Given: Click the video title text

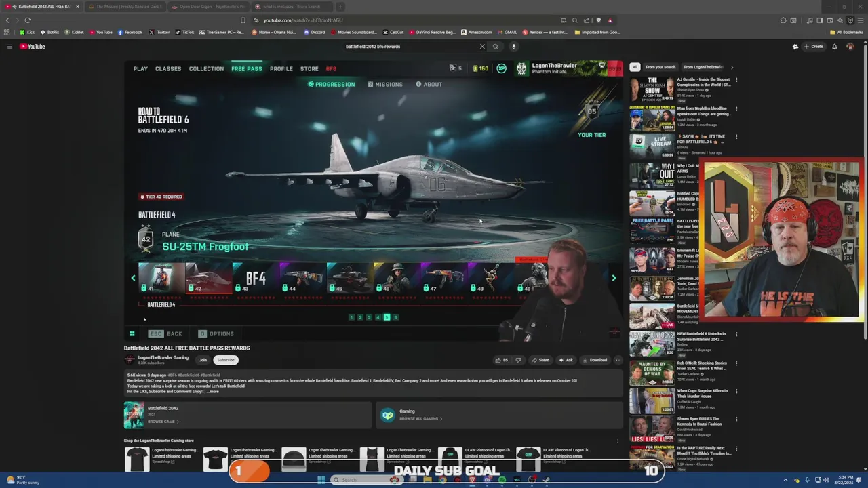Looking at the screenshot, I should pyautogui.click(x=187, y=348).
